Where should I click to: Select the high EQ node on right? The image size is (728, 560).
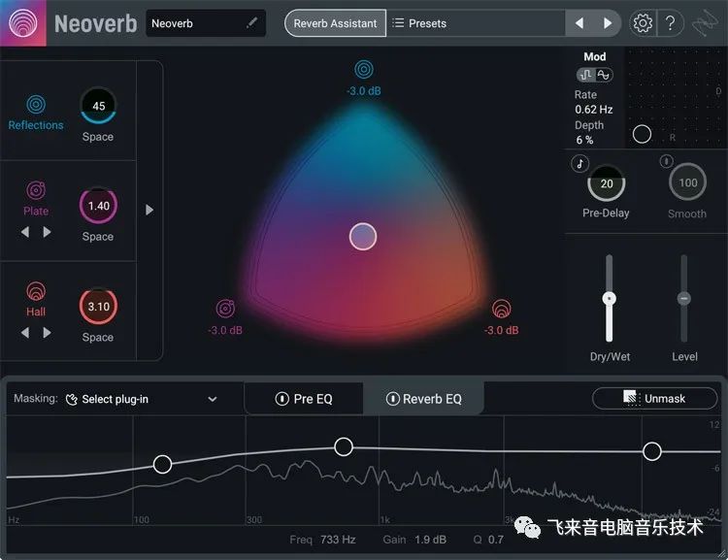point(652,451)
